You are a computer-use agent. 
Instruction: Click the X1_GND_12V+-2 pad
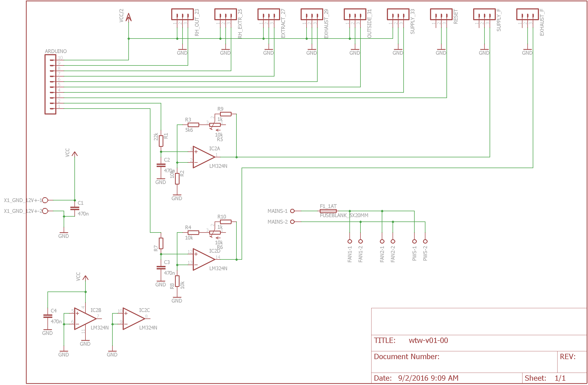(x=45, y=211)
